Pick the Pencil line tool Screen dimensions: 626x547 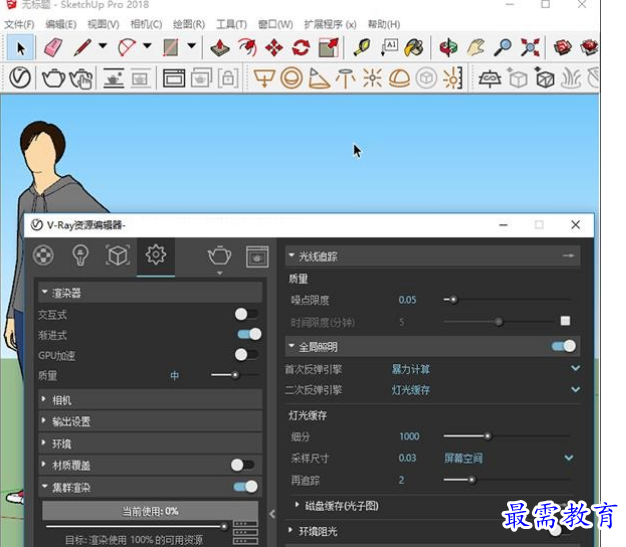point(83,48)
